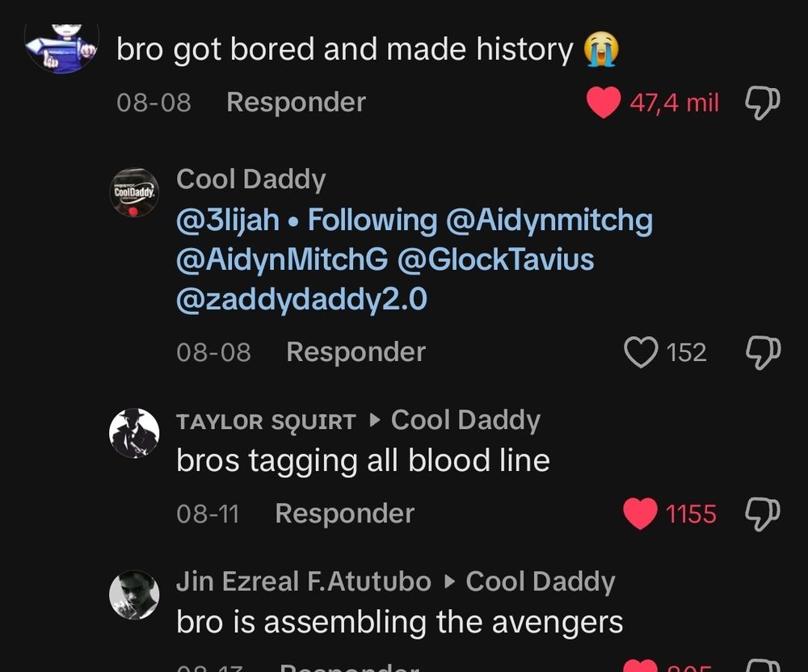
Task: Open the Cool Daddy username
Action: point(250,179)
